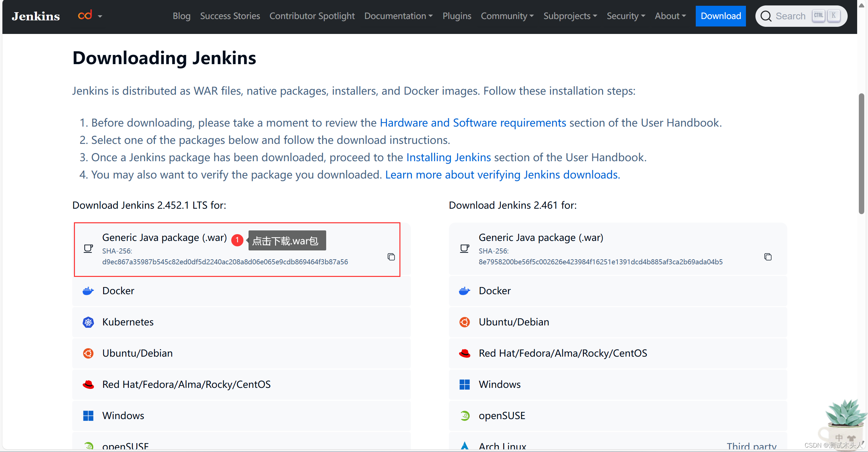The height and width of the screenshot is (452, 868).
Task: Select Docker option under Jenkins 2.461
Action: coord(495,291)
